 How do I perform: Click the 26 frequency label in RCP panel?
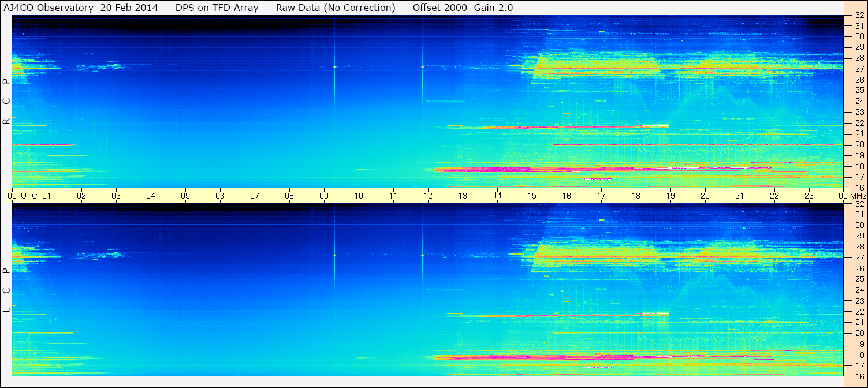click(859, 79)
